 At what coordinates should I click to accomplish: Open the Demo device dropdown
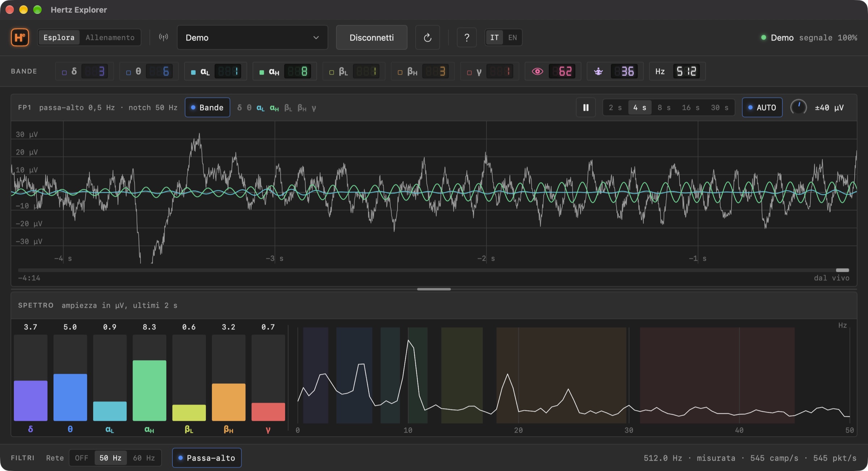click(x=252, y=37)
